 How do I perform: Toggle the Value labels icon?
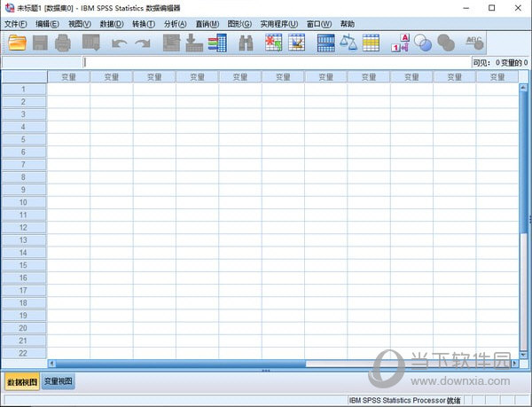pyautogui.click(x=401, y=43)
